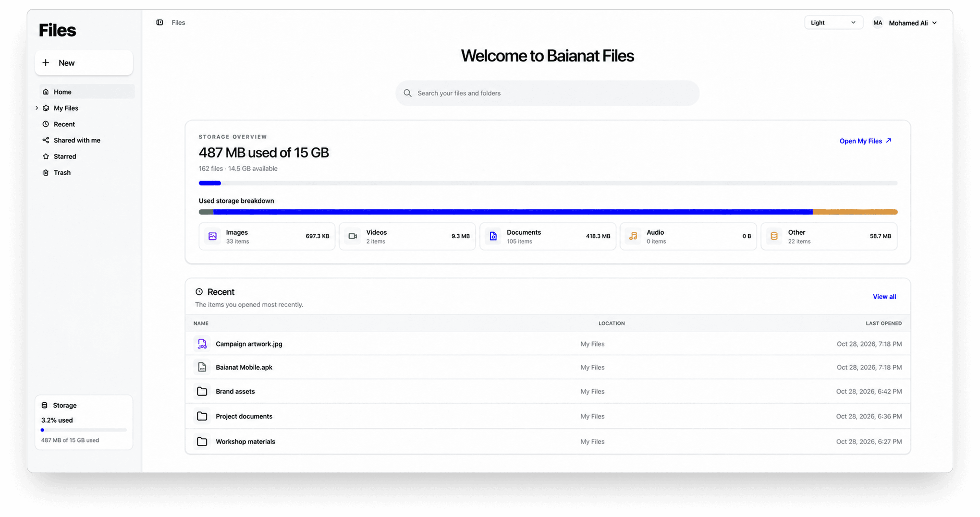Click the MA avatar badge

coord(877,23)
